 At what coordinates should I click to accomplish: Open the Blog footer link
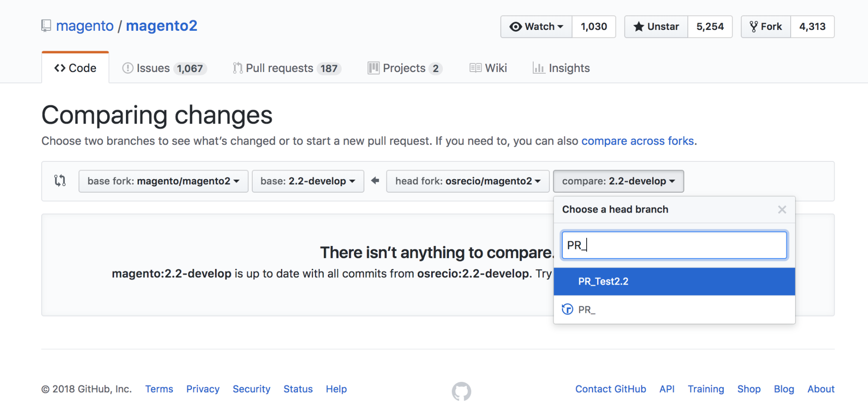[784, 389]
